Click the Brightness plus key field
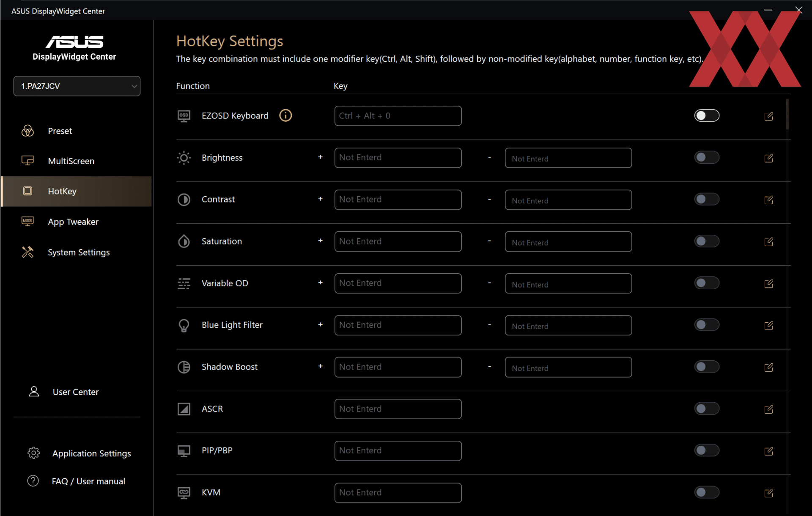This screenshot has width=812, height=516. 398,158
